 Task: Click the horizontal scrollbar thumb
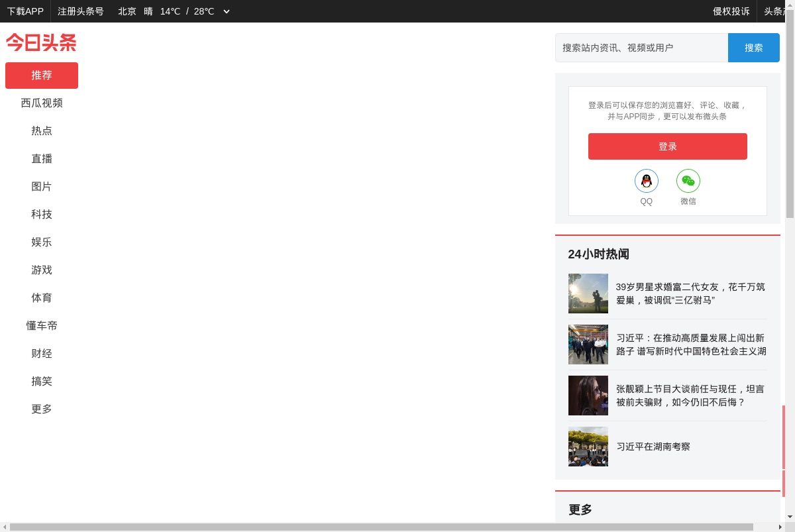[382, 527]
